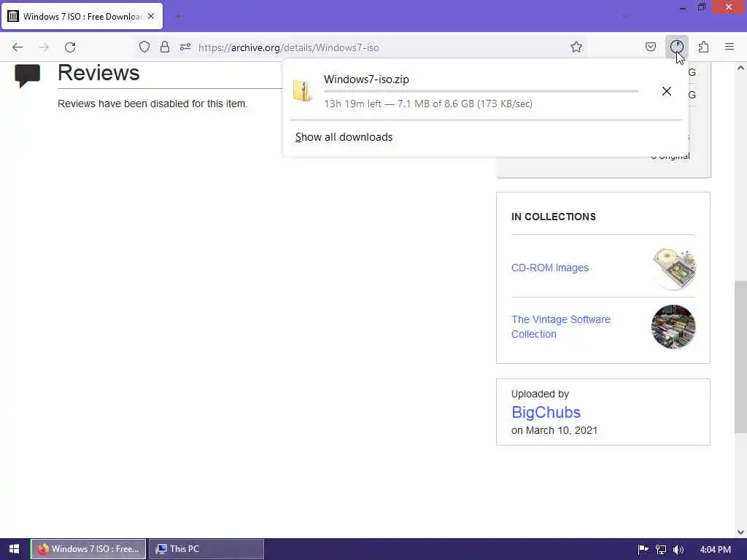The width and height of the screenshot is (747, 560).
Task: Bookmark this page with the star icon
Action: (x=576, y=47)
